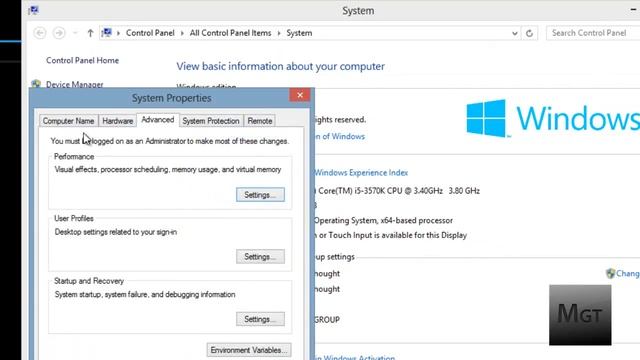The width and height of the screenshot is (640, 360).
Task: Go up one folder level
Action: pos(90,33)
